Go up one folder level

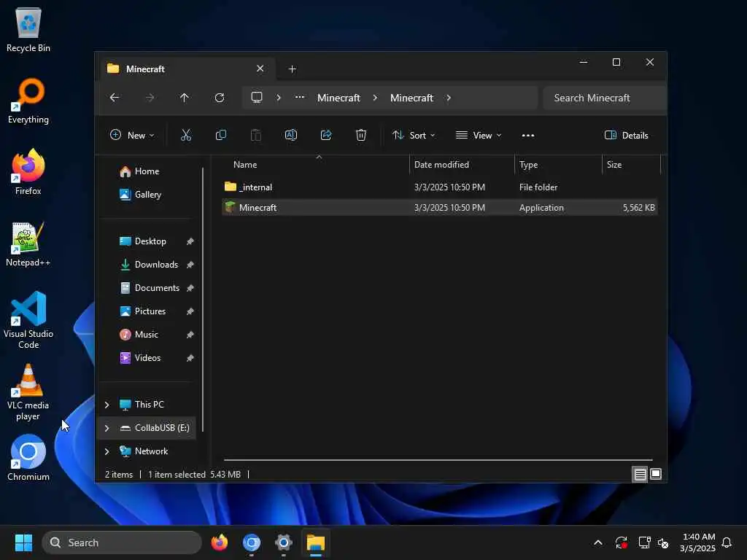(x=185, y=98)
